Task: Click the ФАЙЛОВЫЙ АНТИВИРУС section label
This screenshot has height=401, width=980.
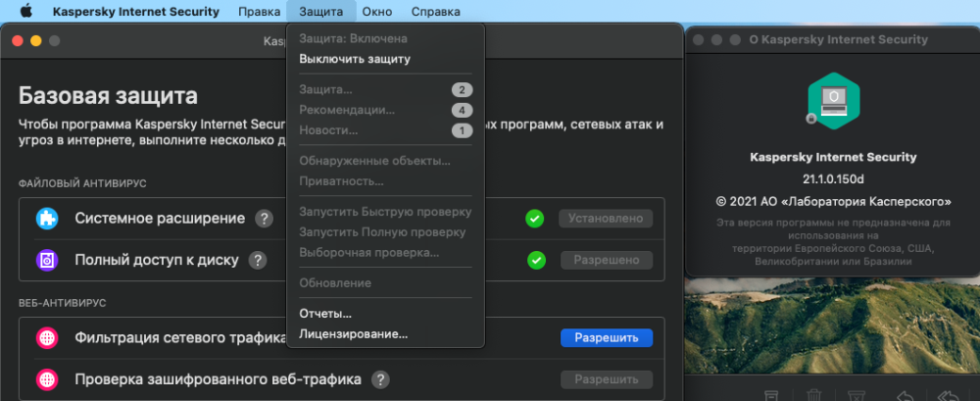Action: point(82,183)
